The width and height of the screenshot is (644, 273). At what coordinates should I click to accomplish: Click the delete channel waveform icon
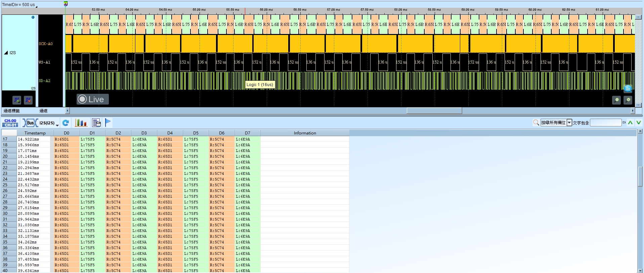click(28, 100)
